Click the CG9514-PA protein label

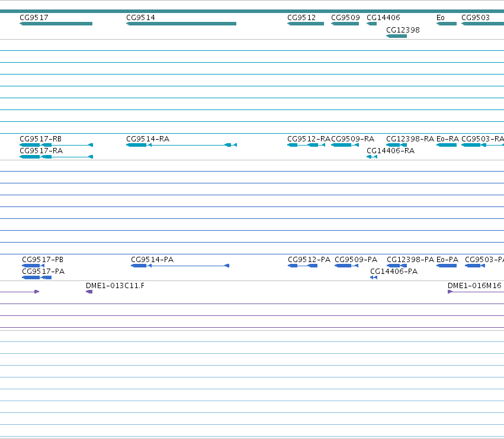(x=152, y=260)
